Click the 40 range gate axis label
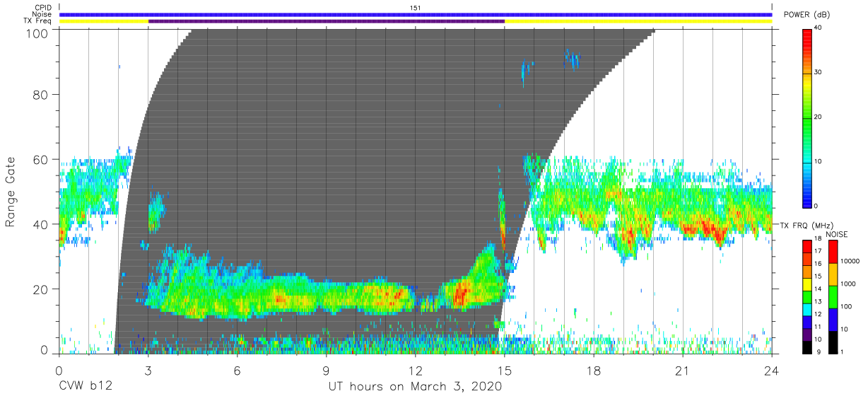The width and height of the screenshot is (868, 401). click(x=42, y=224)
